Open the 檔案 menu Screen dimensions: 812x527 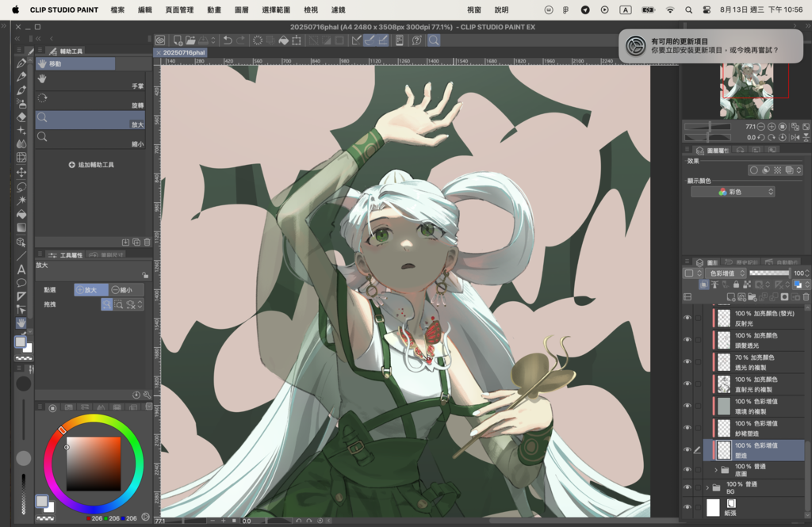tap(117, 10)
